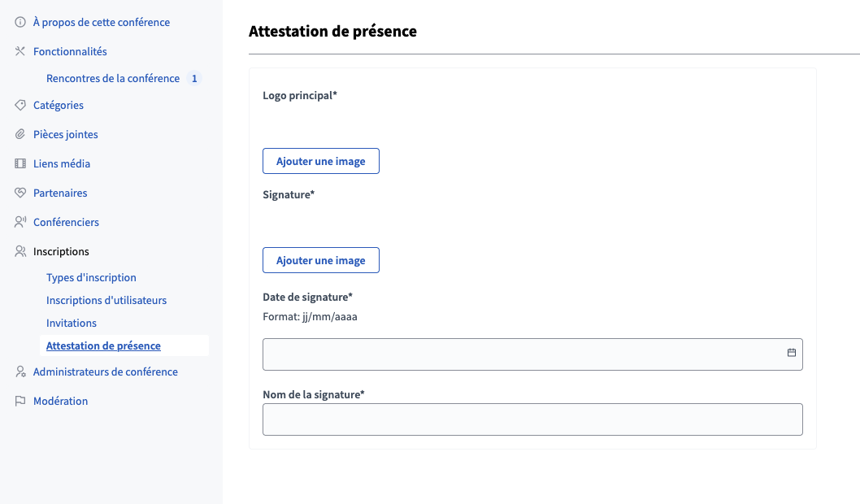Open Types d'inscription submenu item
Screen dimensions: 860x504
coord(91,277)
